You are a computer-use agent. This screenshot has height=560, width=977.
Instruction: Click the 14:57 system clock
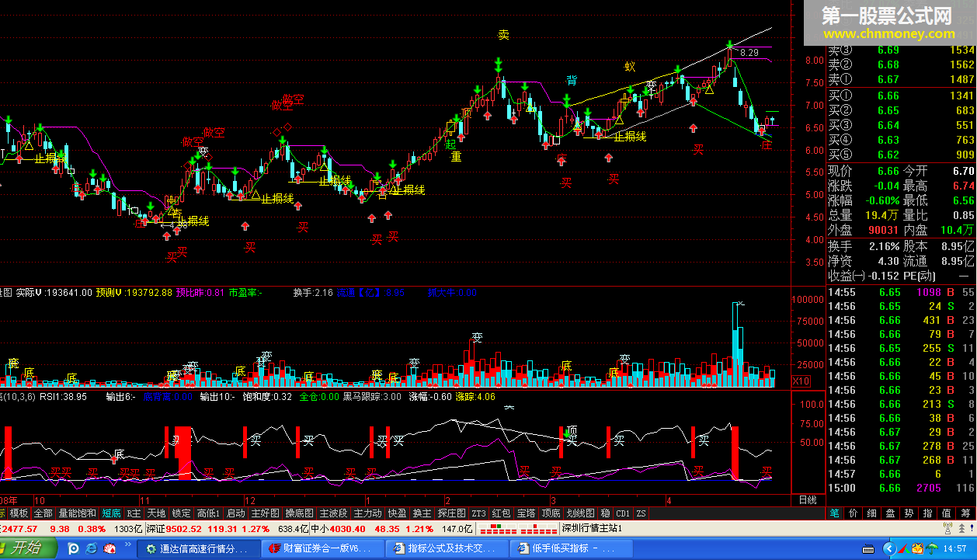[954, 548]
